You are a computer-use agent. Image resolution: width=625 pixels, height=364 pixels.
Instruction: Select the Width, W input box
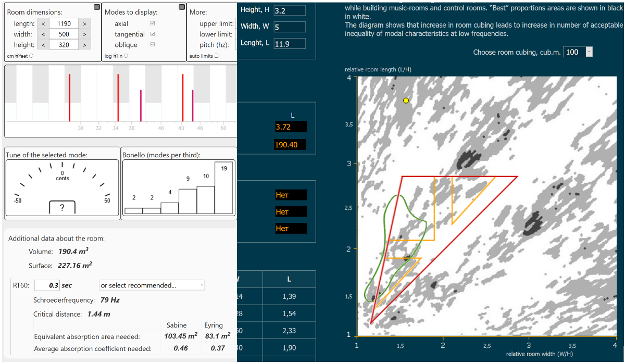coord(290,27)
